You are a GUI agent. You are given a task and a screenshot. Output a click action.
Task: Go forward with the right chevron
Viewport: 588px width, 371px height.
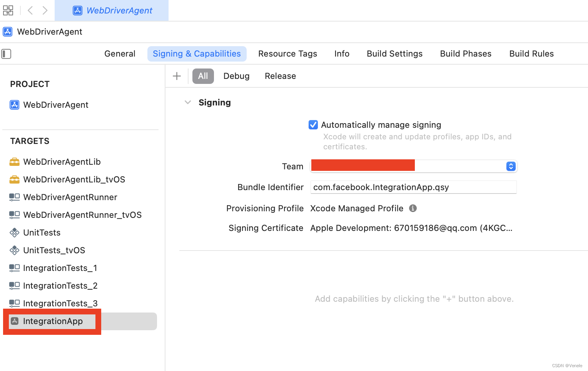point(45,10)
